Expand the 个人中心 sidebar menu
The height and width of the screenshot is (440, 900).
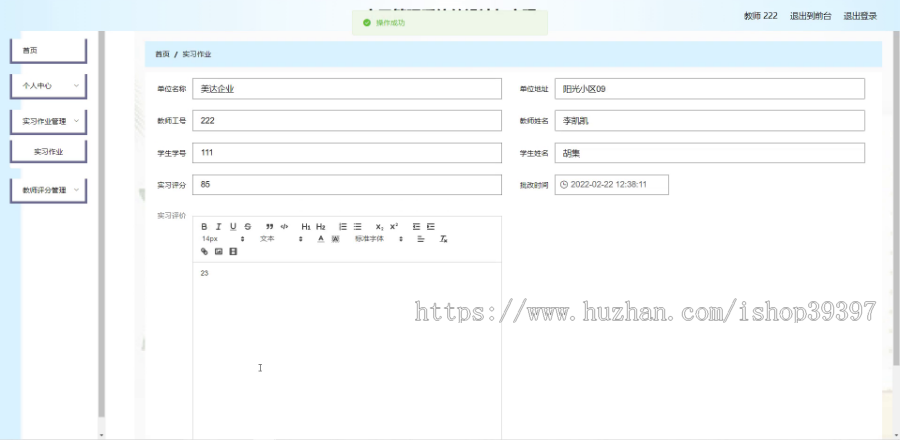[48, 85]
